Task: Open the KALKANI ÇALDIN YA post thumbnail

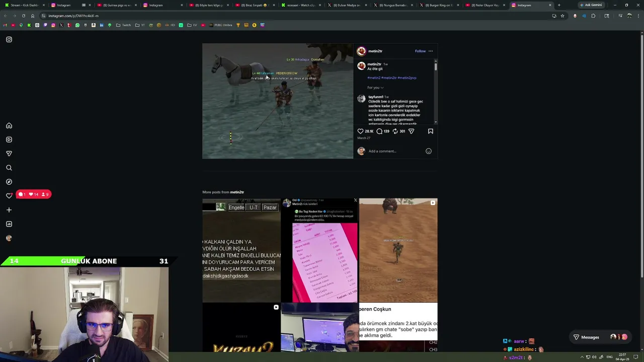Action: click(242, 250)
